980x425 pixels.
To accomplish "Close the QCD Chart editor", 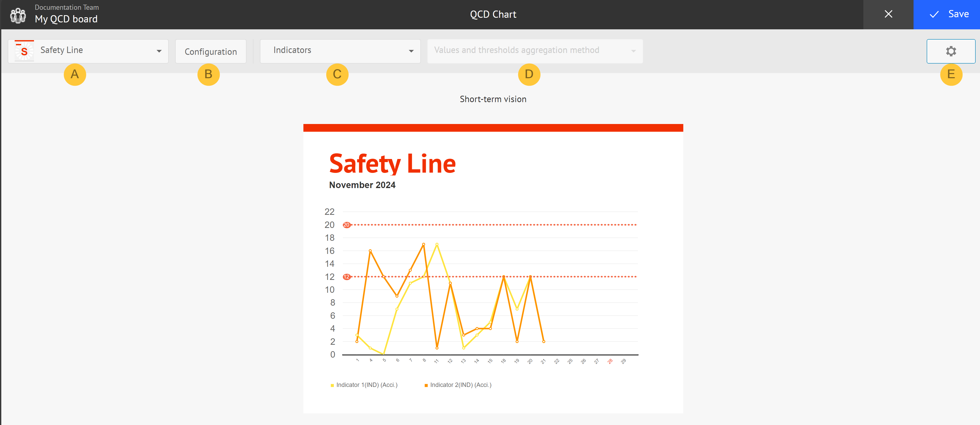I will [x=888, y=14].
